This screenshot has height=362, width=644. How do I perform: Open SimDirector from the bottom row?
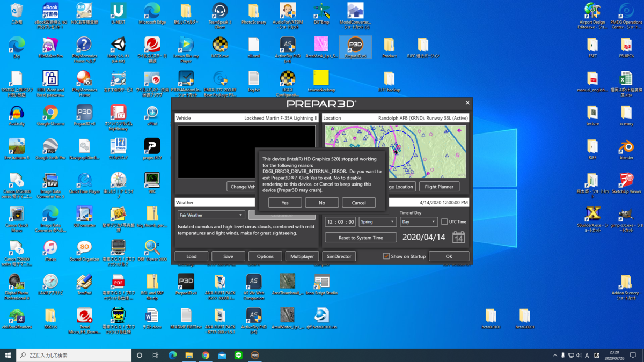point(339,256)
